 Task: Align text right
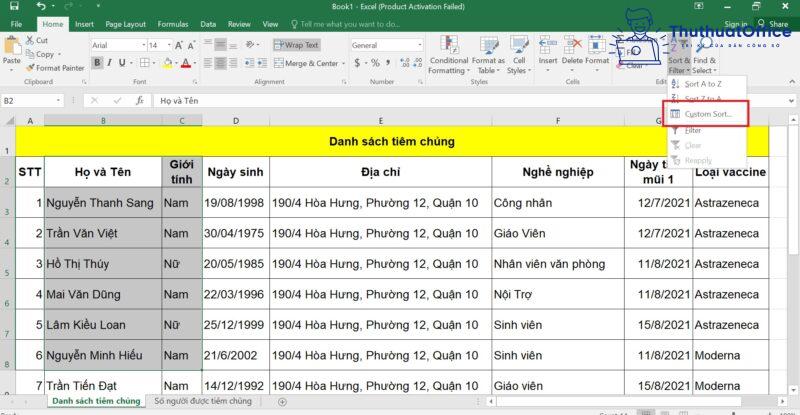point(233,63)
